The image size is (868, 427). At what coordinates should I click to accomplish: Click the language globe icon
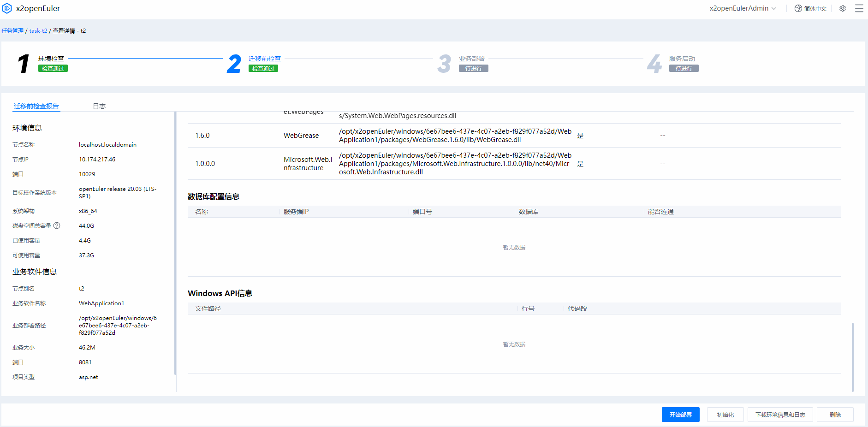(x=798, y=8)
